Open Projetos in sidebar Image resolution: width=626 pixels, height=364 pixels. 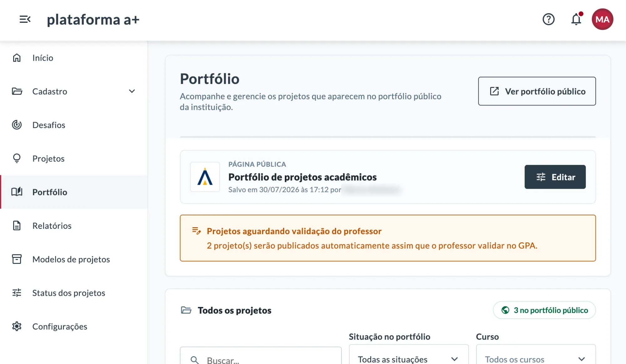point(74,158)
